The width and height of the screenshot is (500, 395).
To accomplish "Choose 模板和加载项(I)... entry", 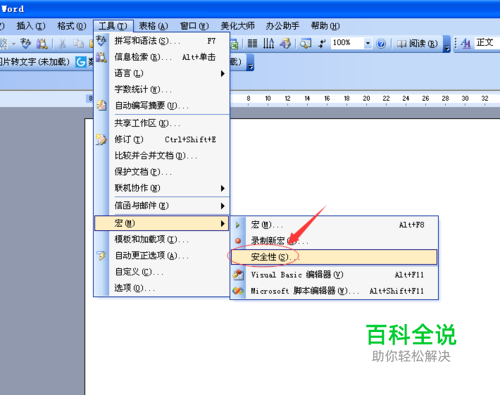I will (162, 239).
